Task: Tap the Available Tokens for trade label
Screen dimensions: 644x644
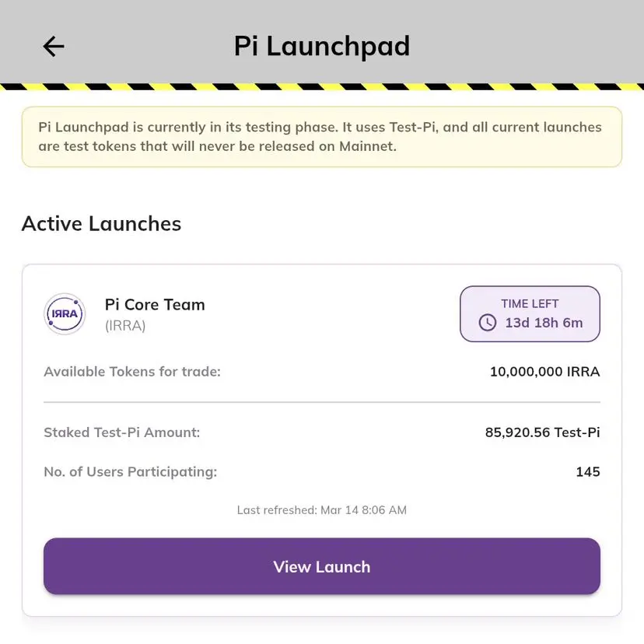Action: [x=132, y=372]
